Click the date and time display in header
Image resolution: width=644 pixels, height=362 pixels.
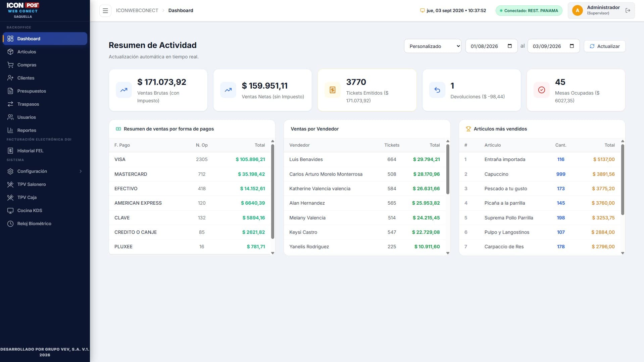[453, 10]
